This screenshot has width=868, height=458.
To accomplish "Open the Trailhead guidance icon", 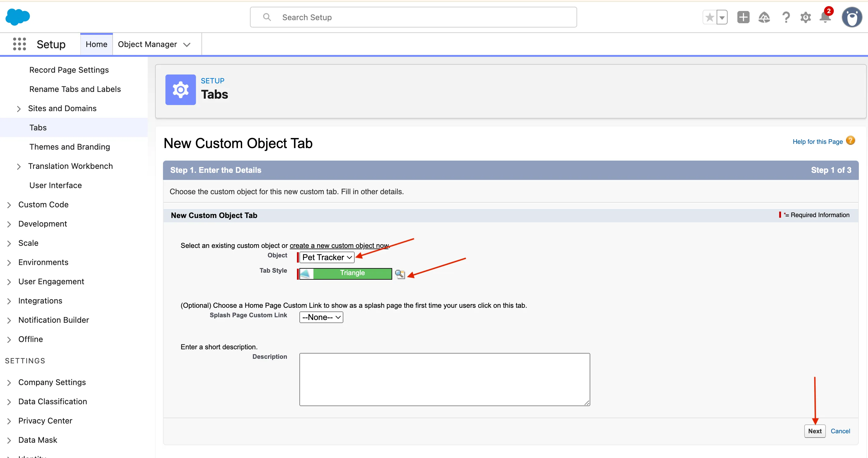I will [x=764, y=17].
